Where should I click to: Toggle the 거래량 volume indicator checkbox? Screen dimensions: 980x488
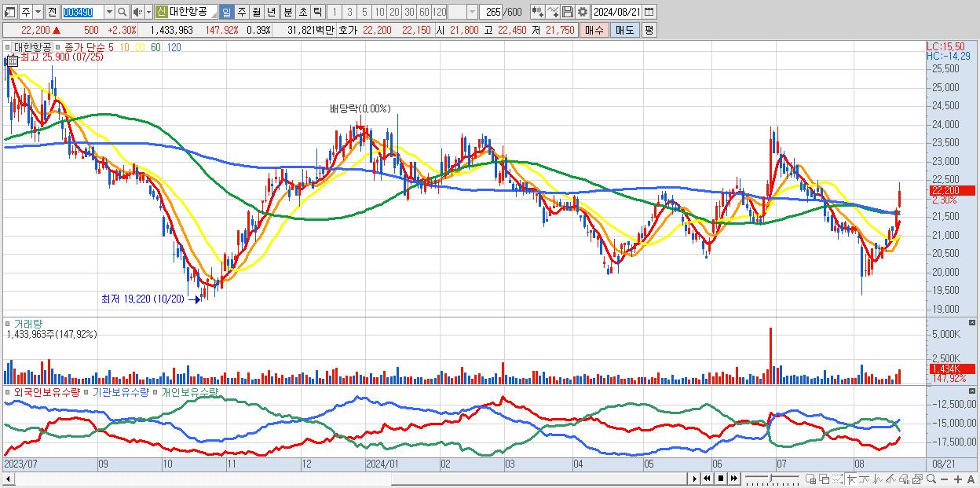[8, 324]
